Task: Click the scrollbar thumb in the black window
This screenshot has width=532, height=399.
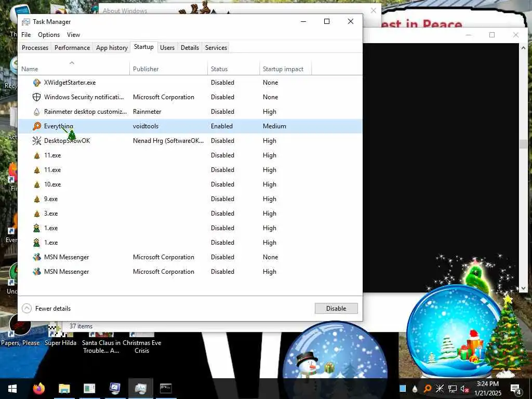Action: click(x=523, y=144)
